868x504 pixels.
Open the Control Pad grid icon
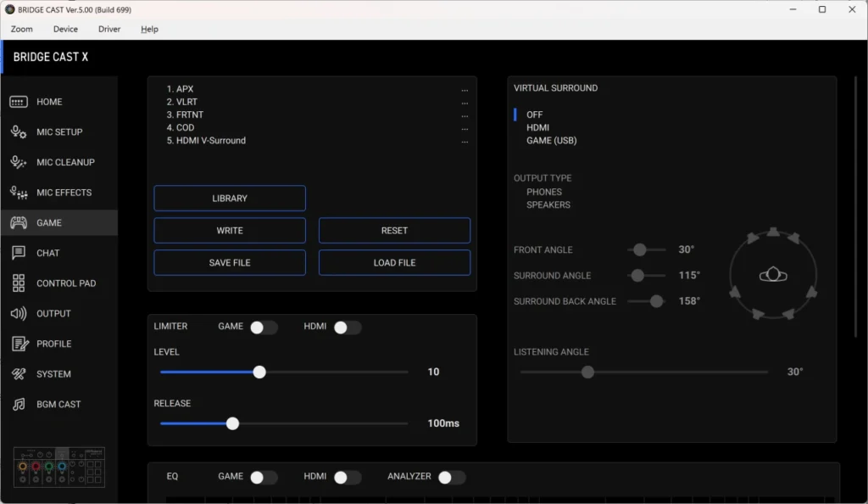[19, 283]
